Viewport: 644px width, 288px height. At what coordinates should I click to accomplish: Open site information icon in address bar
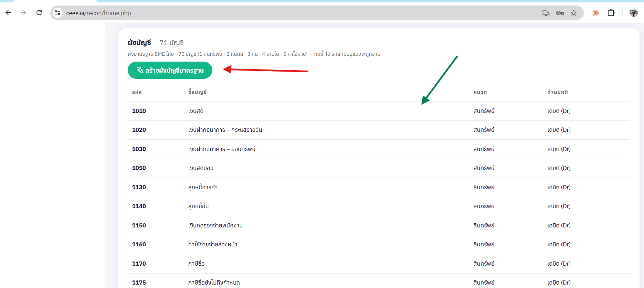pyautogui.click(x=57, y=13)
